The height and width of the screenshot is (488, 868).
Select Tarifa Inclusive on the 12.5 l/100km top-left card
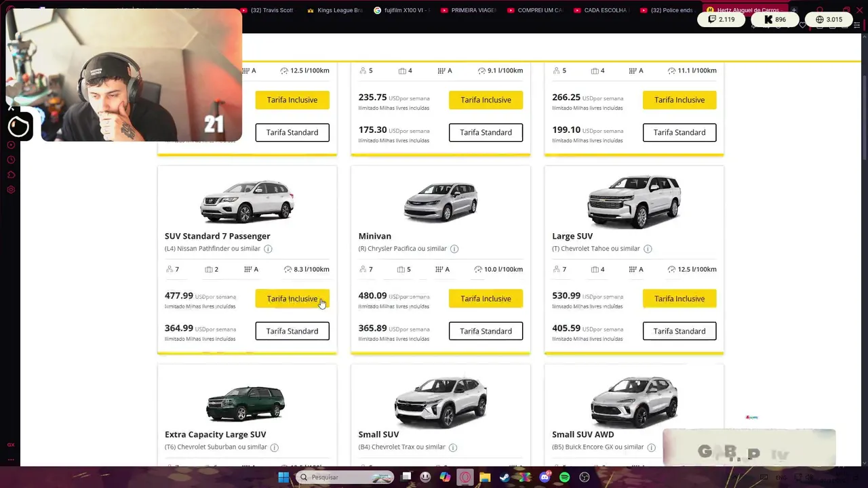(292, 100)
